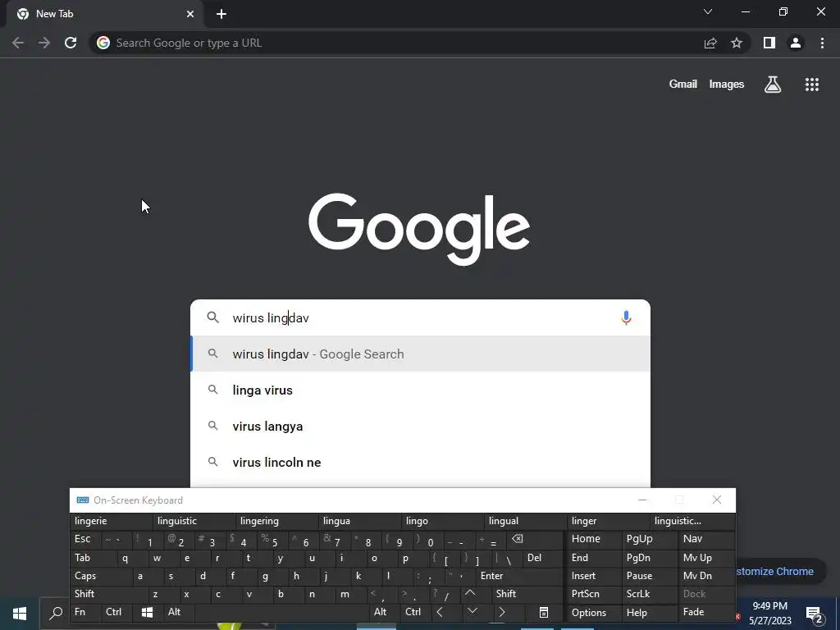Click the PrtScn key
The width and height of the screenshot is (840, 630).
tap(594, 594)
